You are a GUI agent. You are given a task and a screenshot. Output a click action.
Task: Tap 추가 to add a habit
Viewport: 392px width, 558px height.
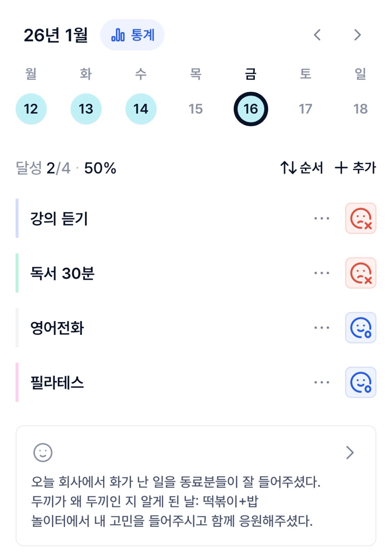355,168
